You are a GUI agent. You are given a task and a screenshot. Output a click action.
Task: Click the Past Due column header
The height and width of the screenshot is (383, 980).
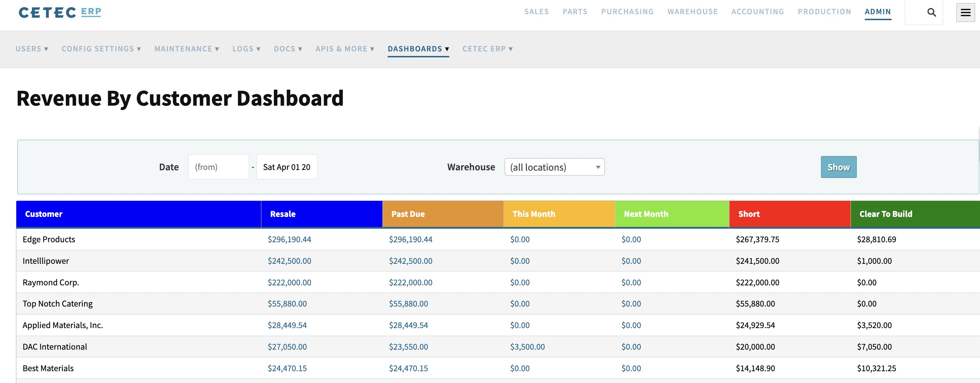point(408,214)
